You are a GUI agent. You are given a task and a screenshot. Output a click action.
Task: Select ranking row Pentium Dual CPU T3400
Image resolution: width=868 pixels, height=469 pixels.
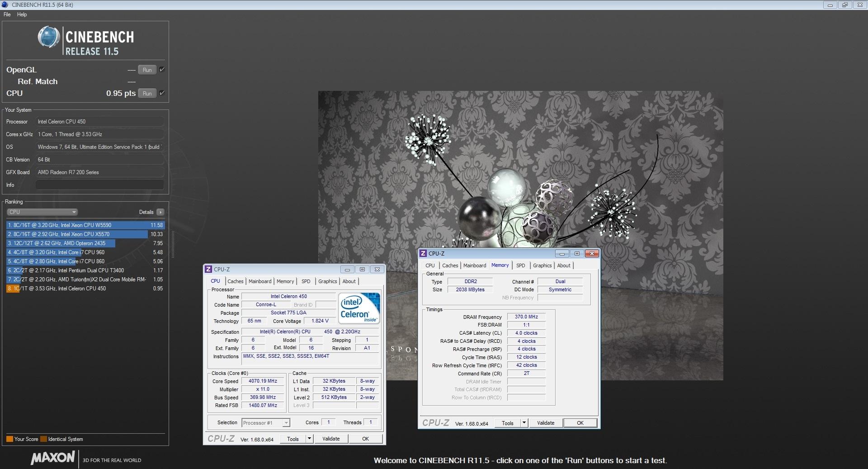[x=85, y=270]
